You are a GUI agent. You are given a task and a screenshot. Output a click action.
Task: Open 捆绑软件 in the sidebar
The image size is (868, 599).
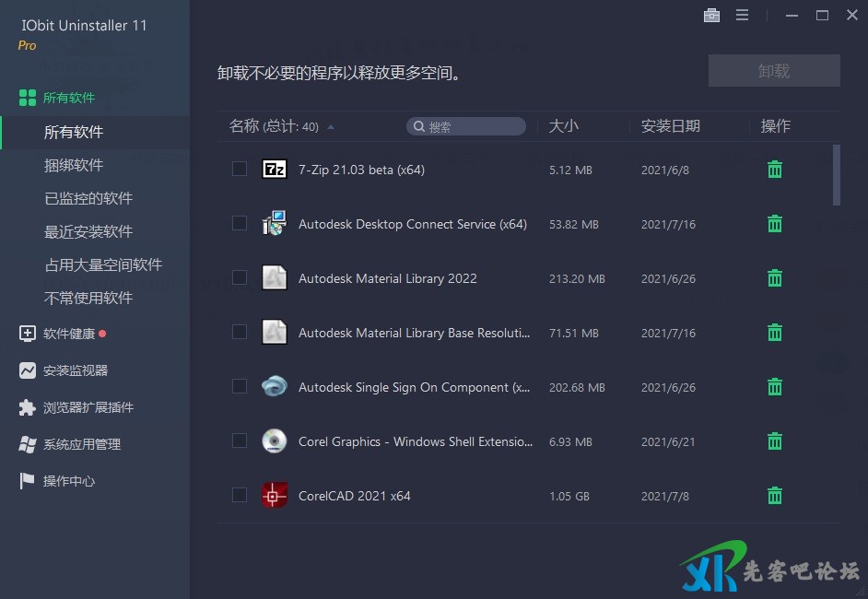pos(74,165)
